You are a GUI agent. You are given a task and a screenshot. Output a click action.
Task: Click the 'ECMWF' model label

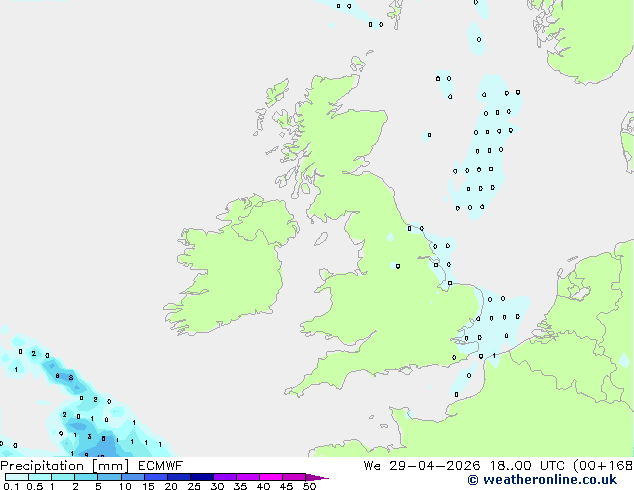161,466
